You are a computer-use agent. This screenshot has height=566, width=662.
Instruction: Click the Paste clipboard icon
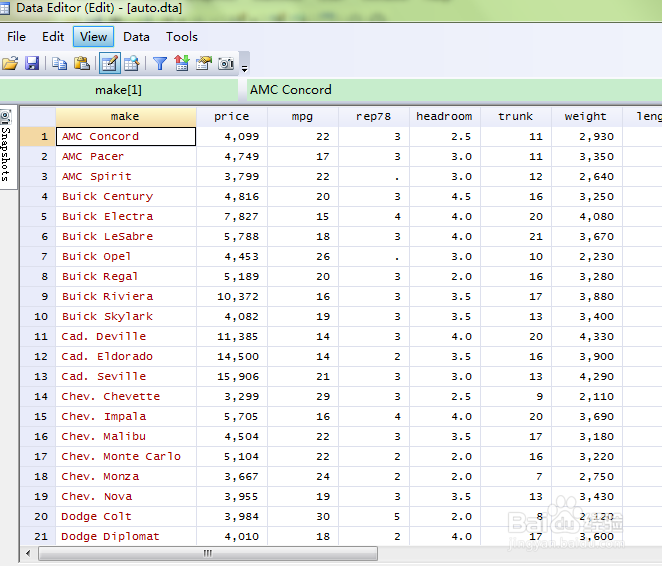coord(81,64)
